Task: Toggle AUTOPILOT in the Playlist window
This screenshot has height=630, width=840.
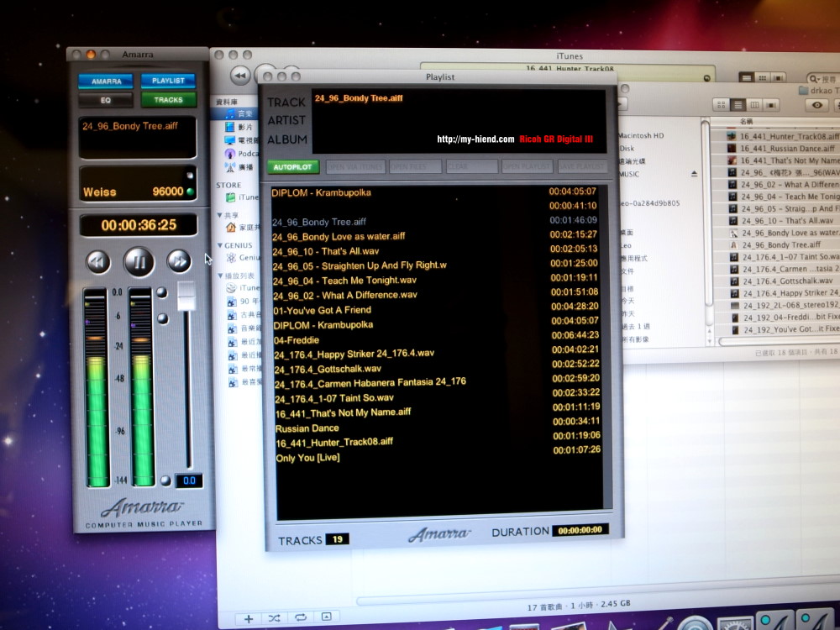Action: pos(292,167)
